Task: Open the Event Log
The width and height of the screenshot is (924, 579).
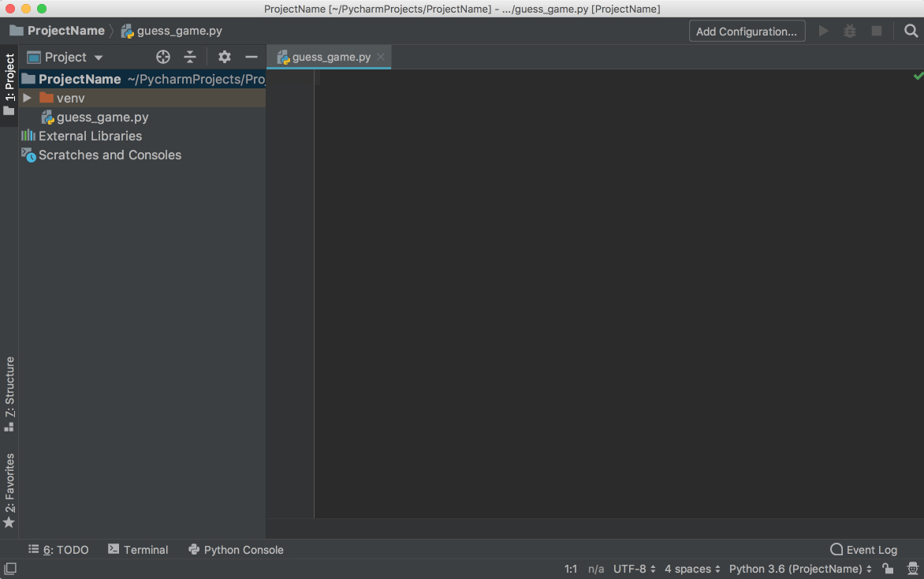Action: tap(863, 550)
